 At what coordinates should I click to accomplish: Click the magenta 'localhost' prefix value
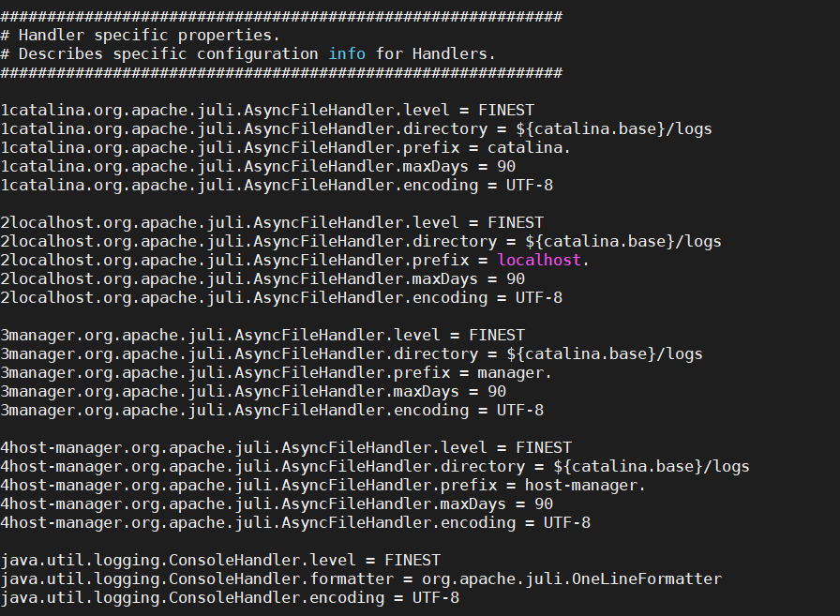[x=539, y=261]
